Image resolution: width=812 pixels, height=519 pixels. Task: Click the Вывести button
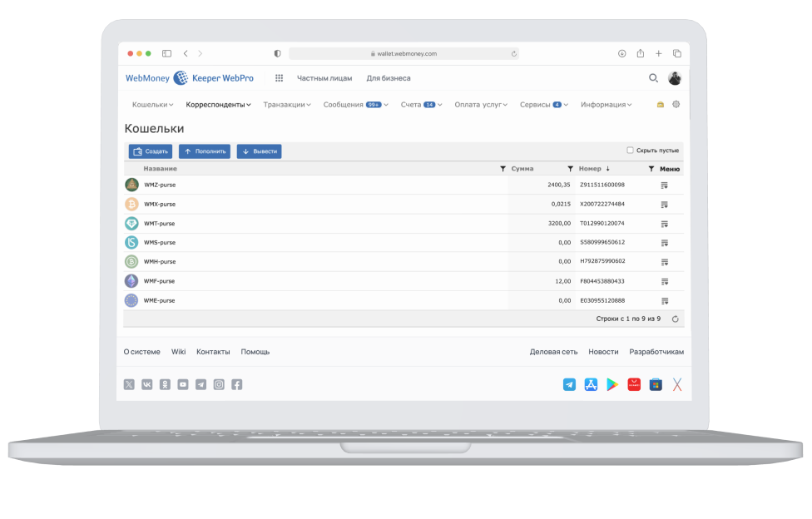[x=259, y=151]
